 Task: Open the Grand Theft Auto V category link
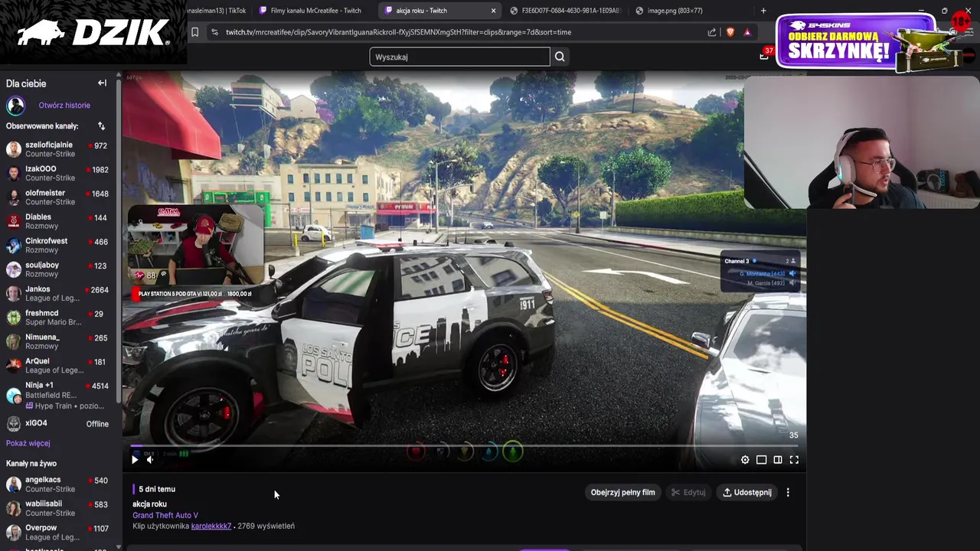165,515
